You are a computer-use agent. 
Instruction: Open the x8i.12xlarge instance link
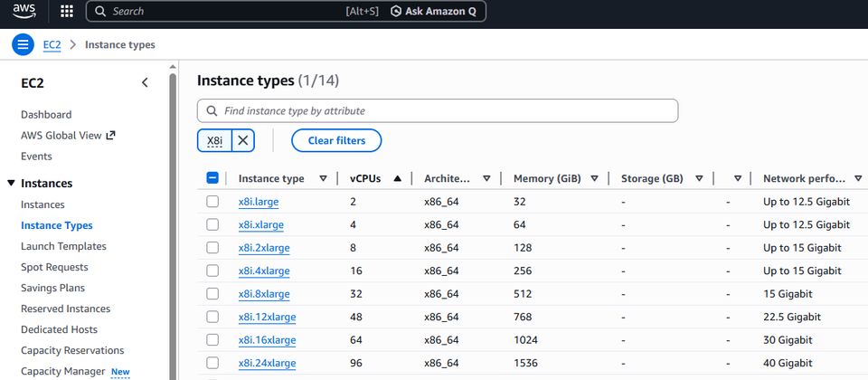pos(267,318)
